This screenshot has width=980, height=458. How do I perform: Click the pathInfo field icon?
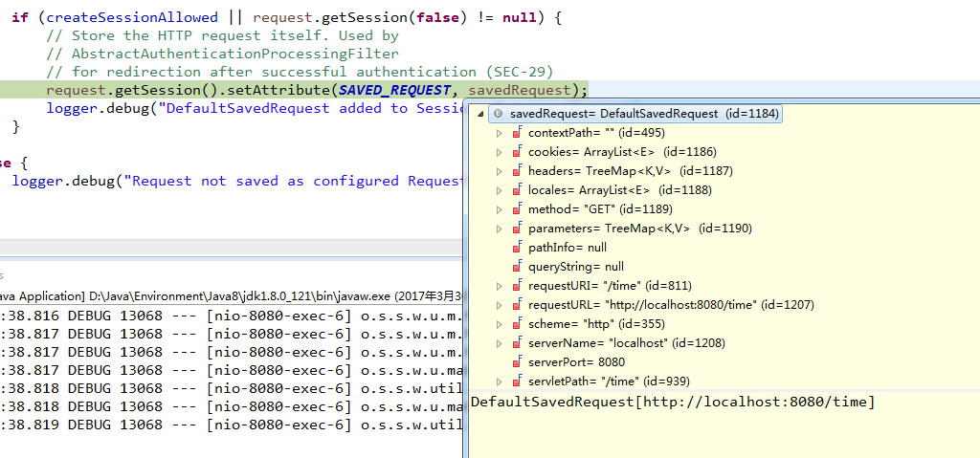(517, 248)
